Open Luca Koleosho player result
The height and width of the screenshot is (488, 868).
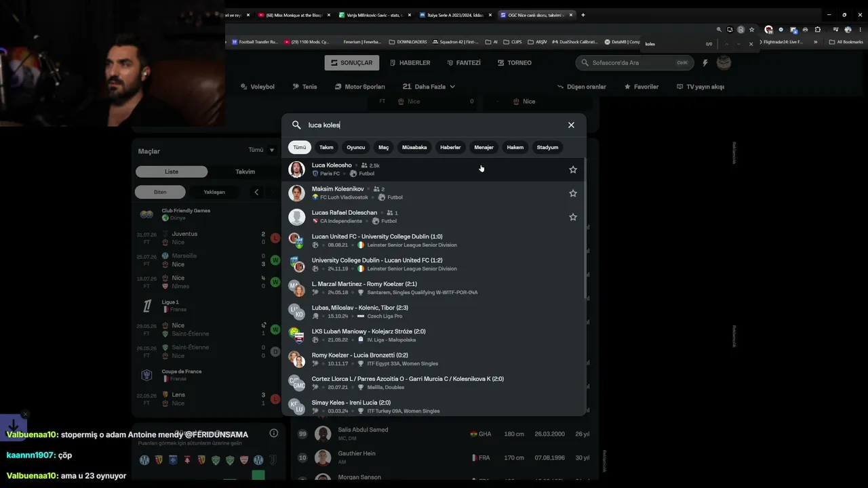point(433,169)
